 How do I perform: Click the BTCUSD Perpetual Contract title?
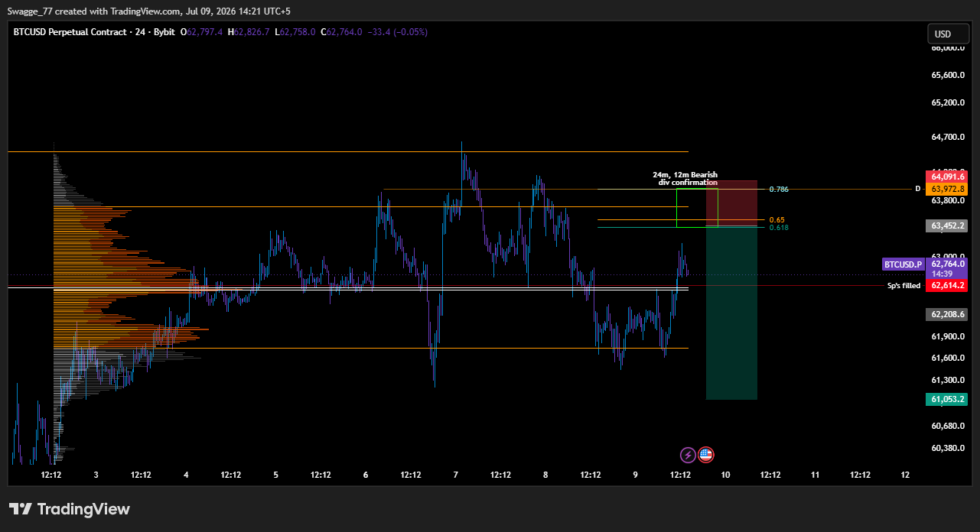pyautogui.click(x=69, y=32)
